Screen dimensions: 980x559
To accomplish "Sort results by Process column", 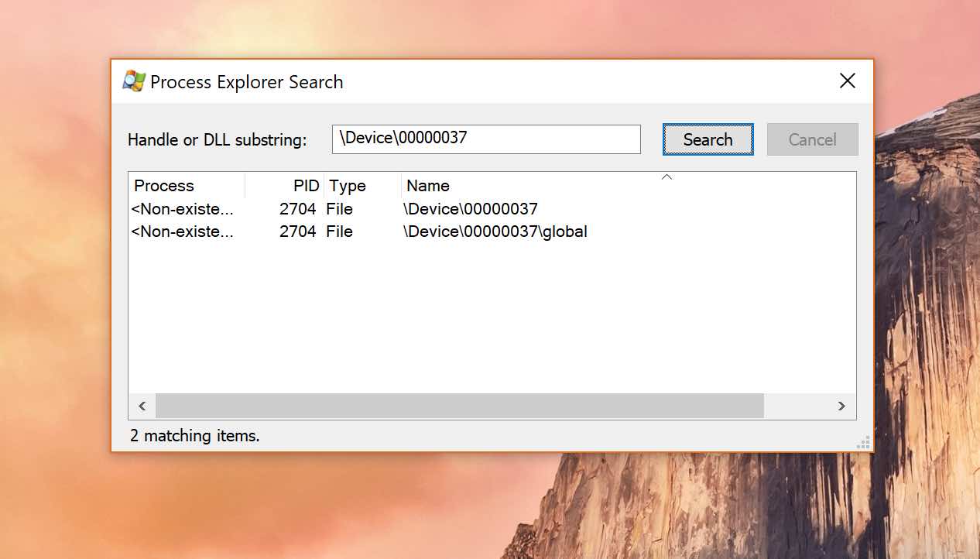I will pyautogui.click(x=187, y=186).
